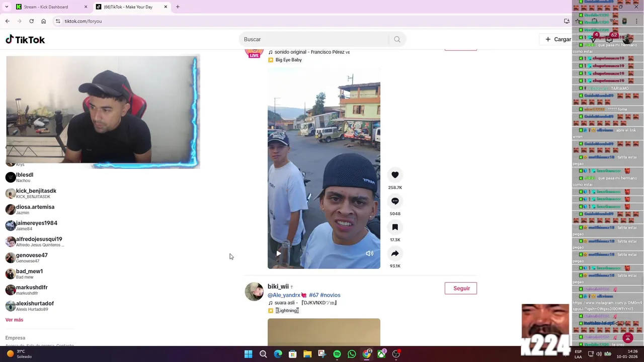The height and width of the screenshot is (362, 644).
Task: Open Microsoft Store from the taskbar
Action: [x=292, y=354]
